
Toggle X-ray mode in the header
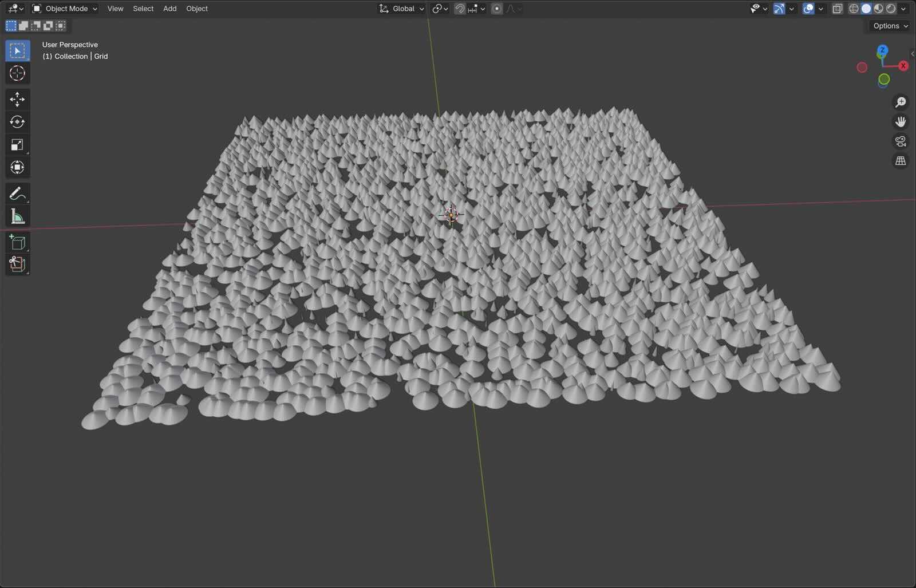coord(837,9)
